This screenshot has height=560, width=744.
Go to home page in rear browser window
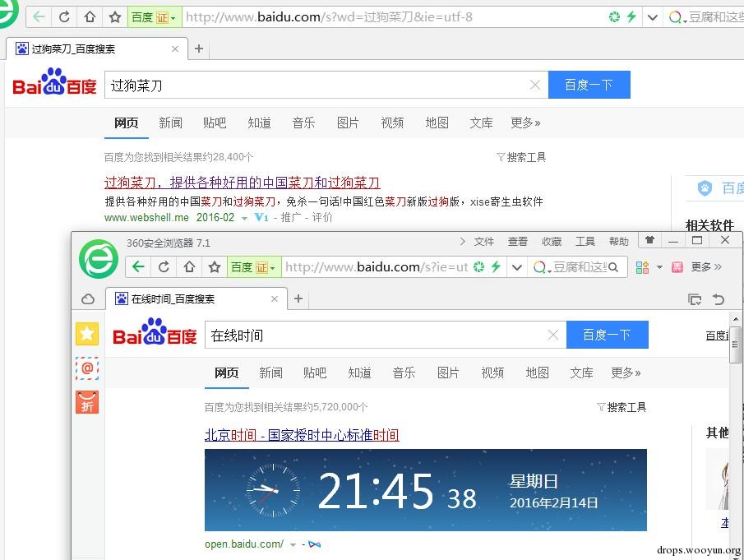pyautogui.click(x=90, y=17)
